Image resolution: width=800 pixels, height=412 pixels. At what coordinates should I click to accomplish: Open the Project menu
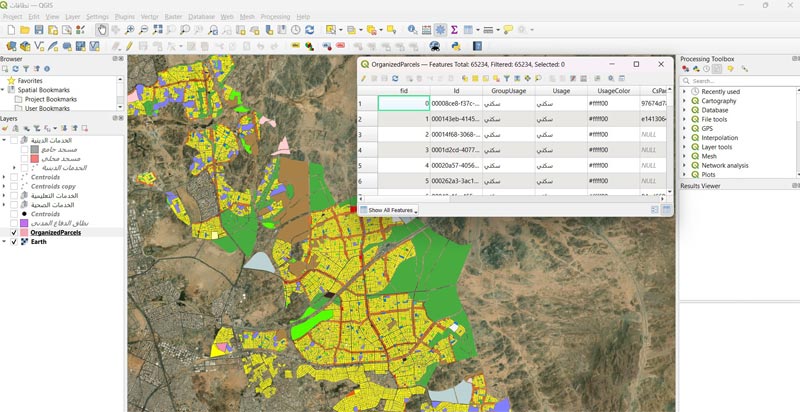[x=13, y=17]
